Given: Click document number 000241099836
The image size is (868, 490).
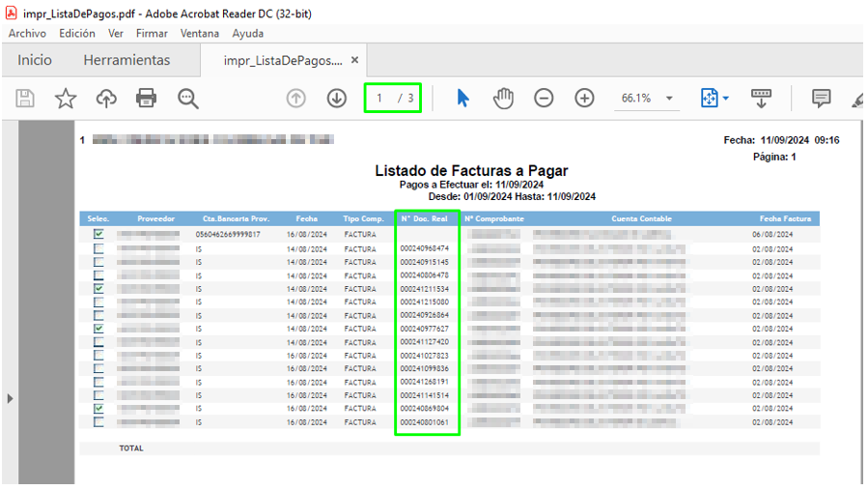Looking at the screenshot, I should pos(425,368).
